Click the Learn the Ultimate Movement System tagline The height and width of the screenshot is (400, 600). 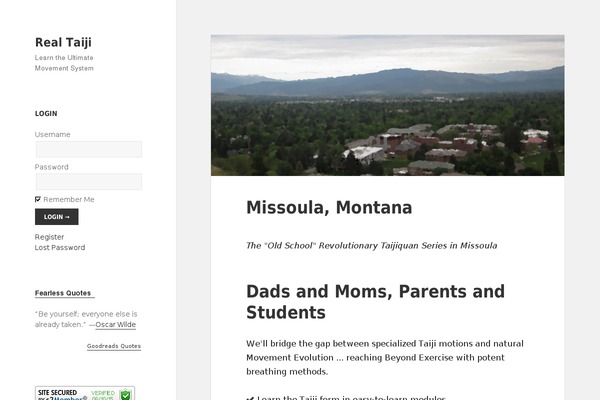click(x=64, y=63)
